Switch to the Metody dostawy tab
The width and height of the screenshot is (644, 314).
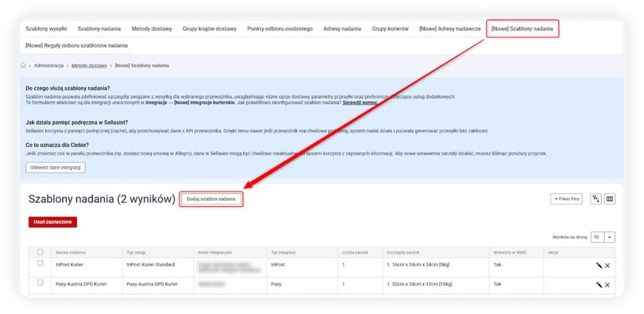tap(150, 29)
